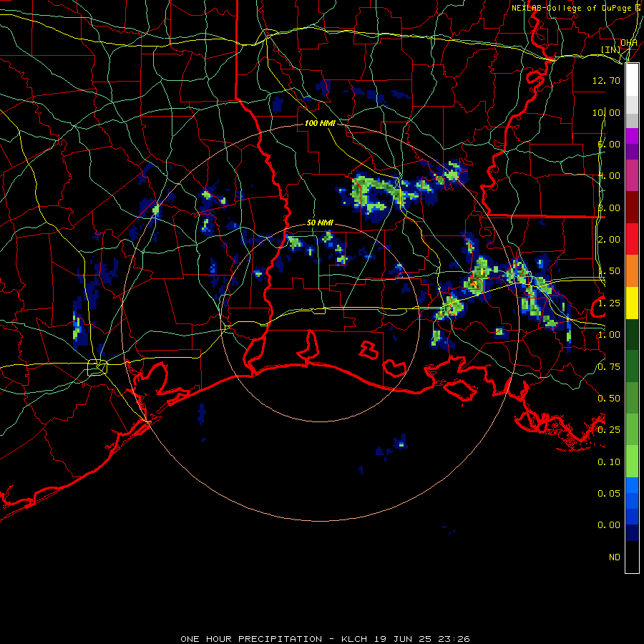This screenshot has width=644, height=644.
Task: Click the '0.75' legend value
Action: [609, 367]
